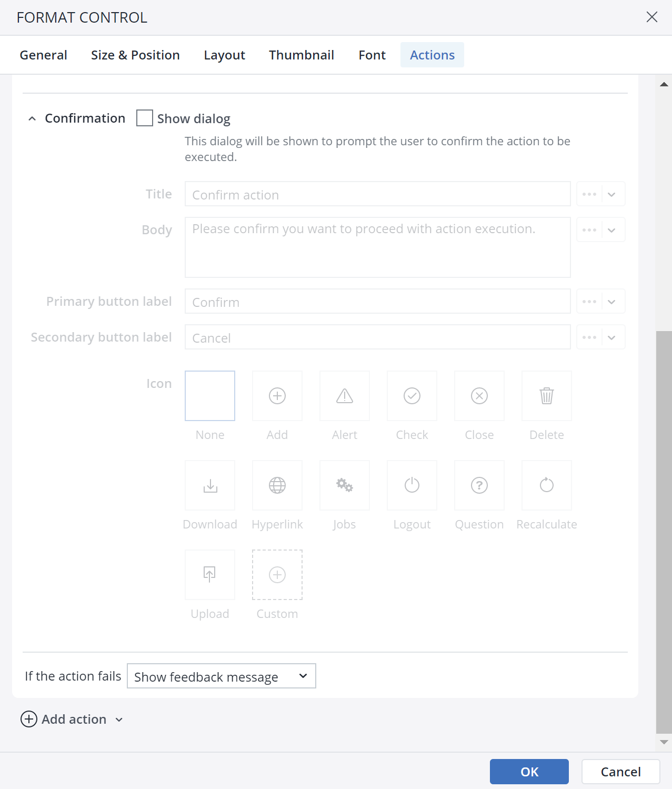Select the Question mark icon
This screenshot has width=672, height=789.
coord(479,485)
